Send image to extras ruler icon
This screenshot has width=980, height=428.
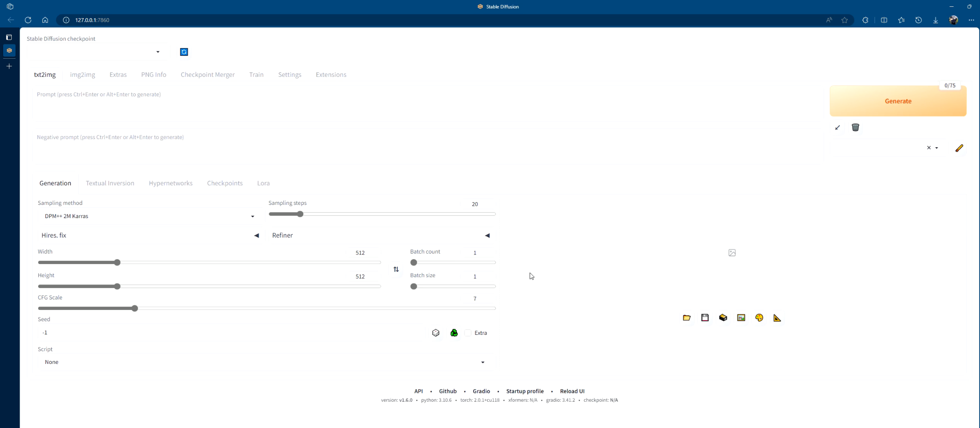(x=777, y=318)
